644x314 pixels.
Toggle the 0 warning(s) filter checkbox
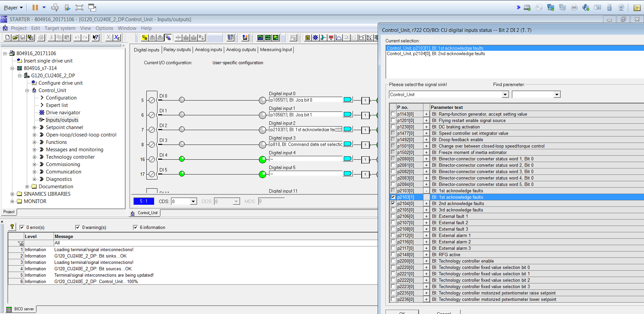pos(78,227)
